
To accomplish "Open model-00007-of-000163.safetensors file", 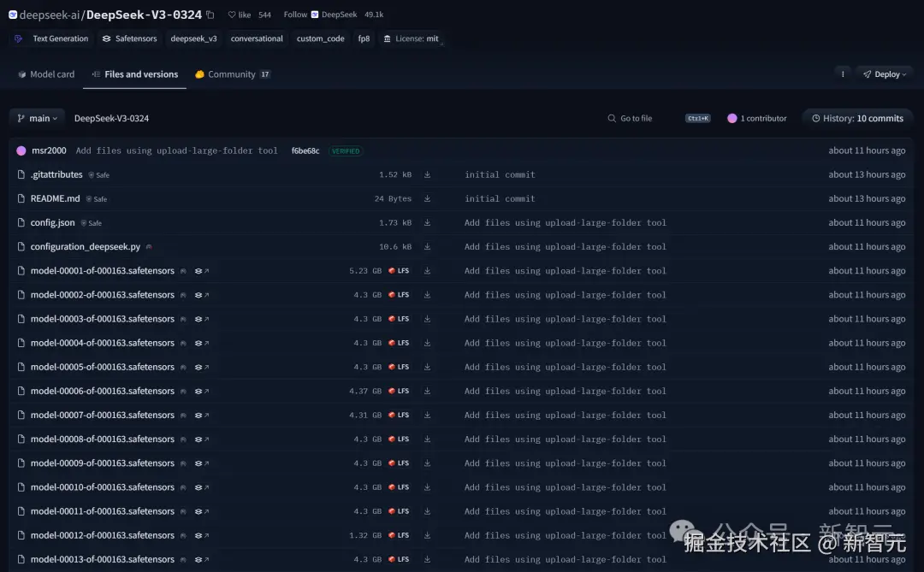I will point(103,416).
